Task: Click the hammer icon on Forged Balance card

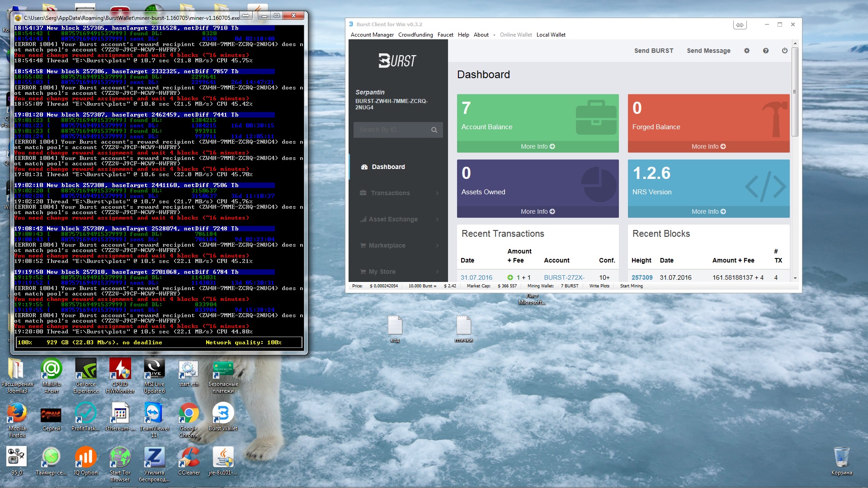Action: 775,118
